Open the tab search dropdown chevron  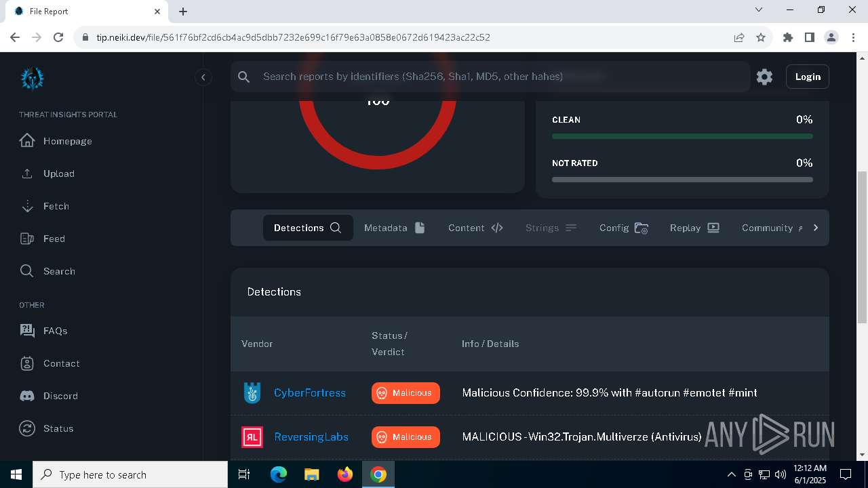tap(759, 10)
